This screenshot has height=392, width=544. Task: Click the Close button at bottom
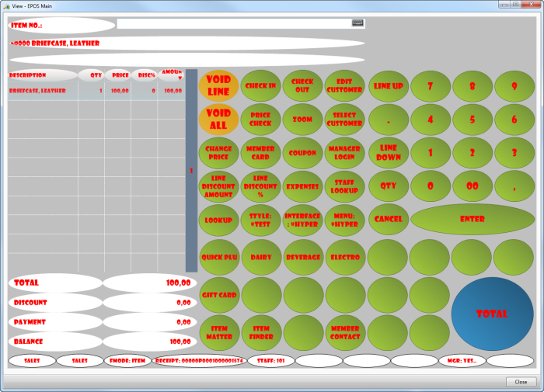520,382
